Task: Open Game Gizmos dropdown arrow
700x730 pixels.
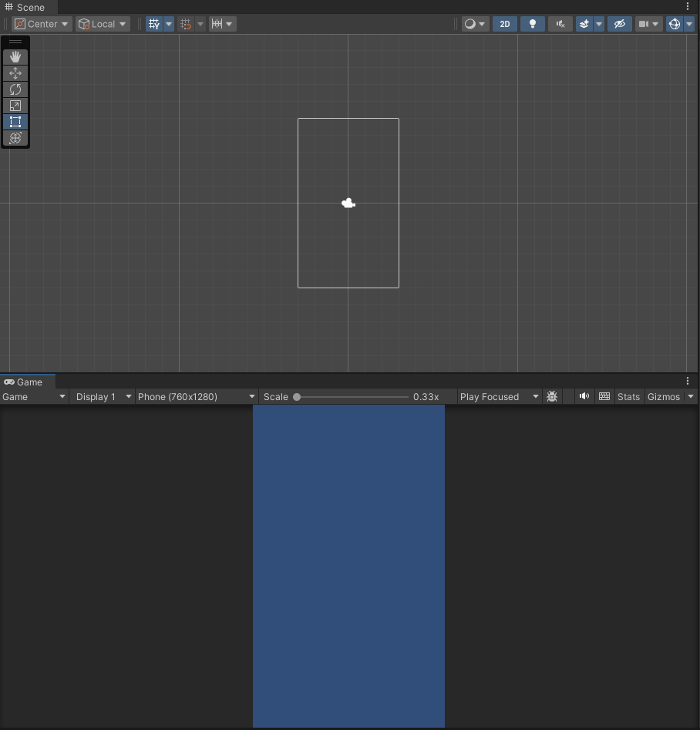Action: click(x=691, y=397)
